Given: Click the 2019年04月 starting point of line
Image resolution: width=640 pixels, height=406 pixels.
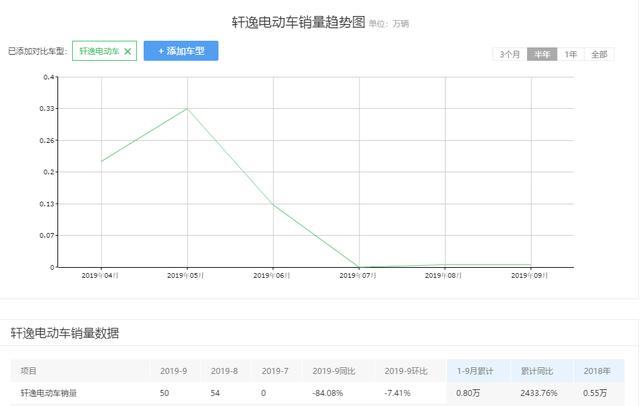Looking at the screenshot, I should point(102,161).
